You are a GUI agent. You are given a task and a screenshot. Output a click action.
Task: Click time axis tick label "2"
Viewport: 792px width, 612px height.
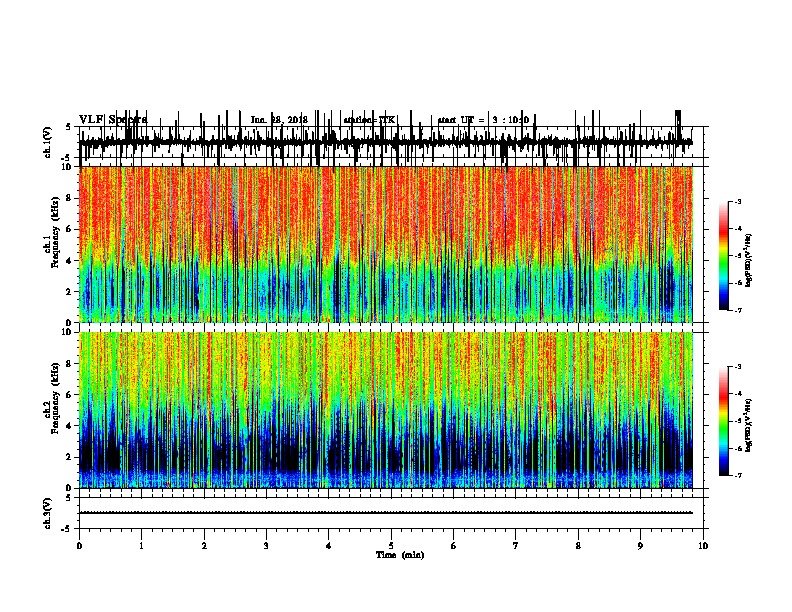tap(204, 546)
